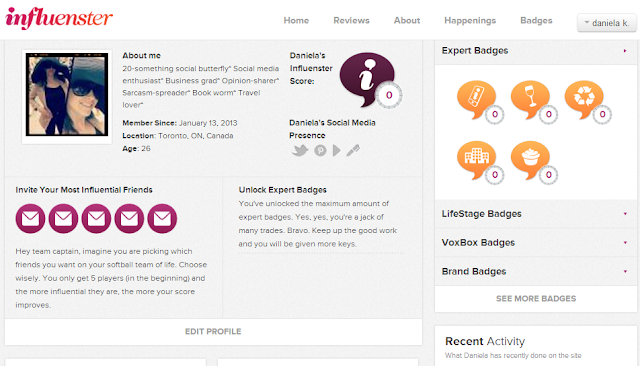Click the SEE MORE BADGES link
Image resolution: width=640 pixels, height=366 pixels.
536,299
